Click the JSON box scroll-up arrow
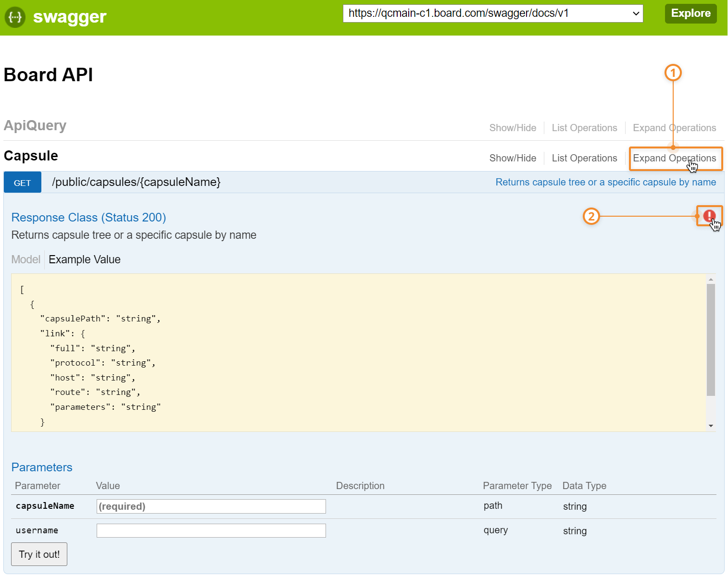This screenshot has height=577, width=728. (711, 279)
